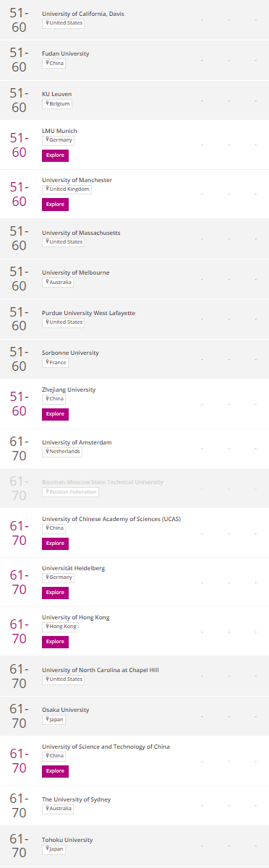Click Japan location pin under Osaka University

pos(47,720)
